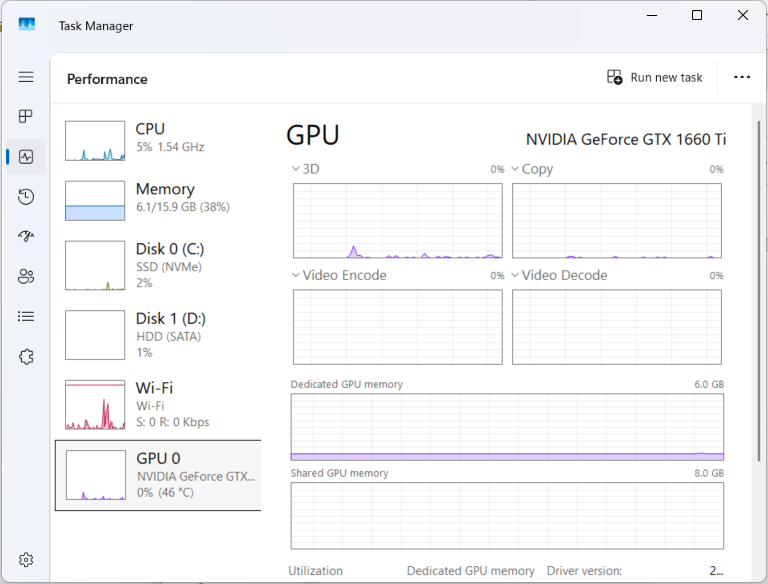Click the Dedicated GPU memory graph
The image size is (768, 584).
[507, 427]
